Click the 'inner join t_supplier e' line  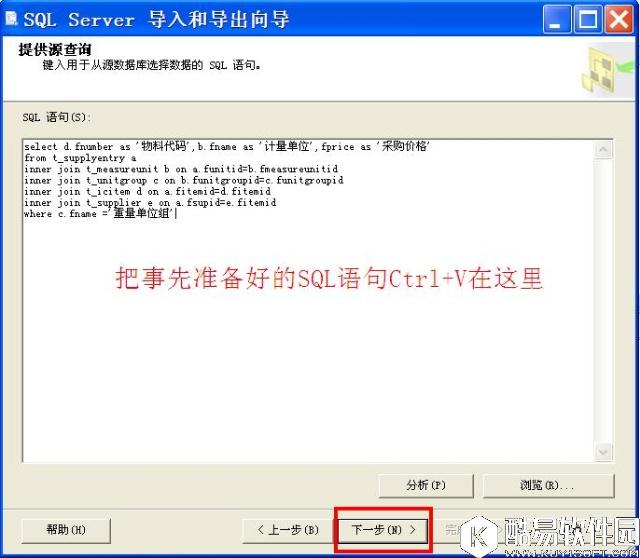[x=150, y=202]
